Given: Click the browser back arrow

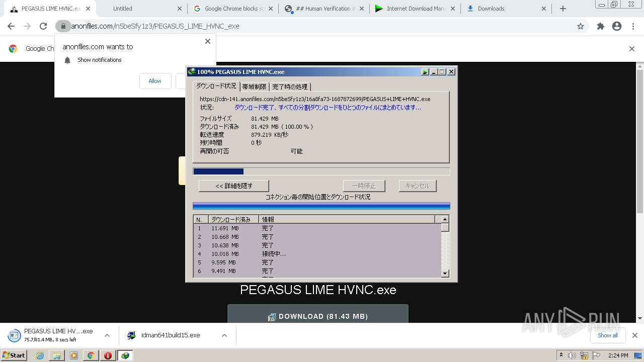Looking at the screenshot, I should (x=11, y=26).
